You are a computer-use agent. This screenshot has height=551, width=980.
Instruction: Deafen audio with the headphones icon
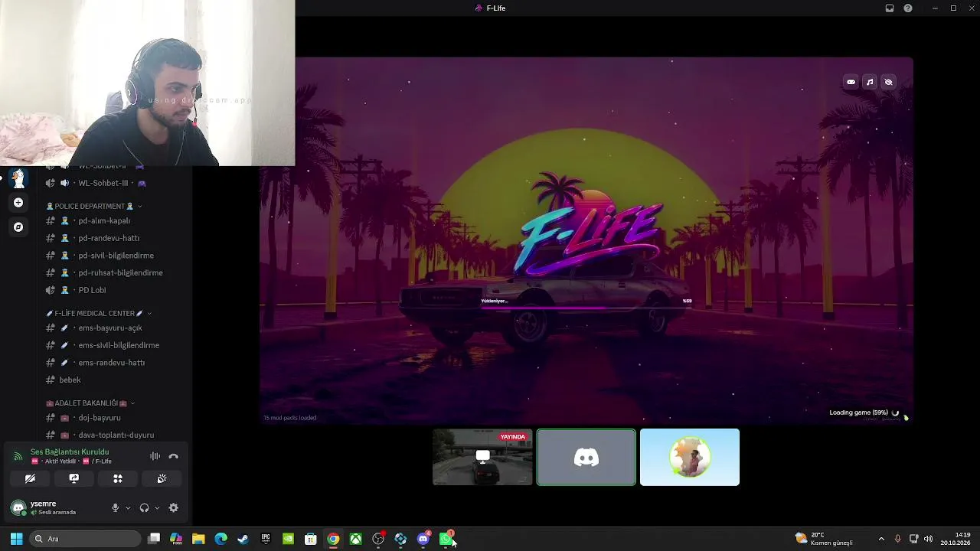click(144, 507)
